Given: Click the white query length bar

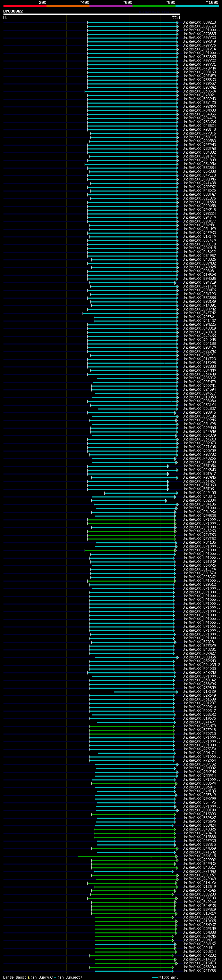Looking at the screenshot, I should (92, 14).
